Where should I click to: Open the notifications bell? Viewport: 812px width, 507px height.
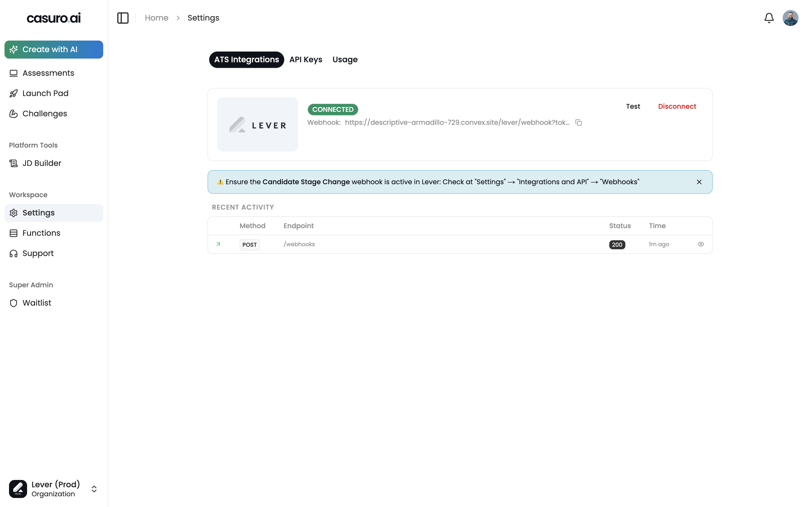tap(769, 18)
